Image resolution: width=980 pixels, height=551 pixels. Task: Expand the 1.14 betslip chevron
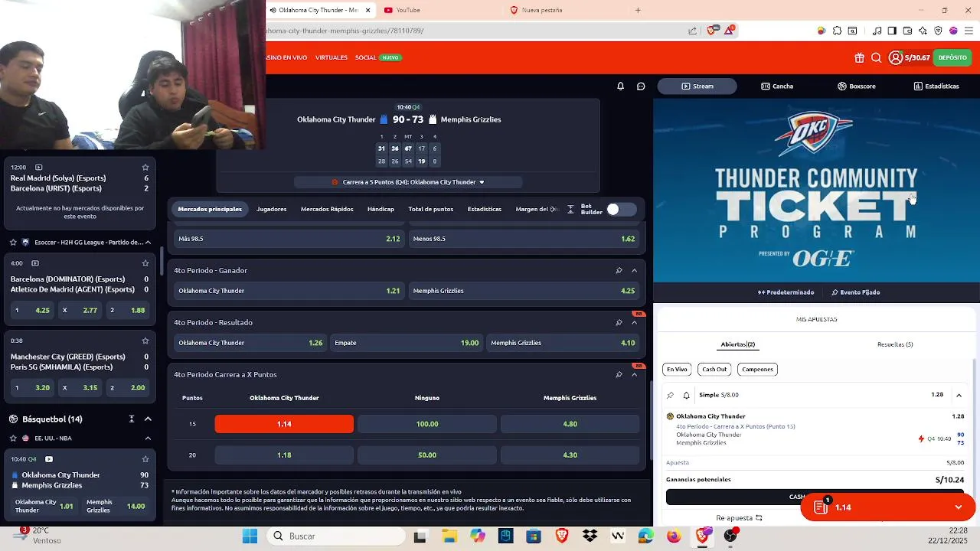coord(958,507)
